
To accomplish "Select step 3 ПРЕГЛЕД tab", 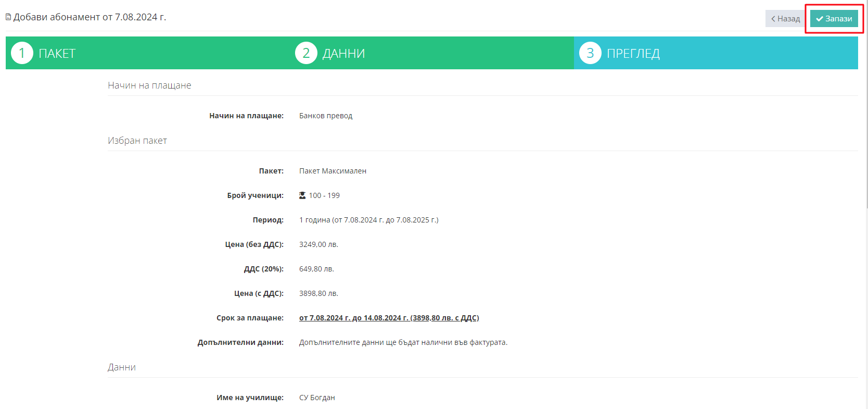I will pyautogui.click(x=716, y=53).
